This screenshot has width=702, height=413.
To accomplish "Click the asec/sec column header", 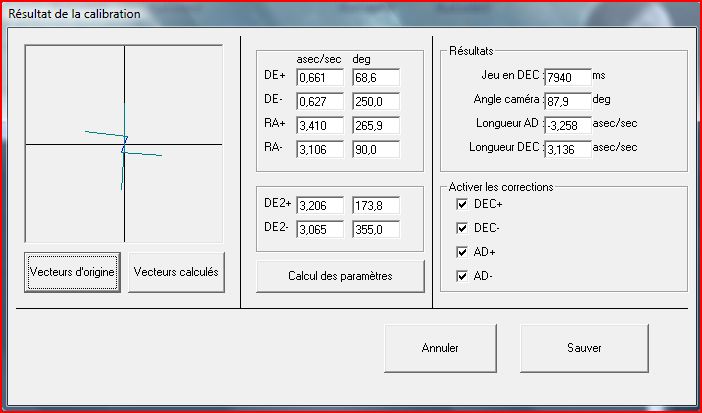I will click(319, 59).
